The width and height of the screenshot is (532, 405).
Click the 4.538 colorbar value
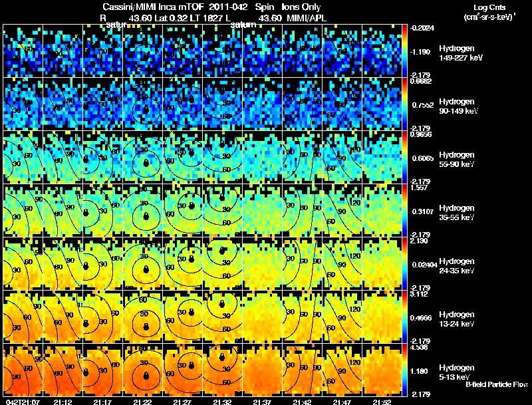click(420, 348)
